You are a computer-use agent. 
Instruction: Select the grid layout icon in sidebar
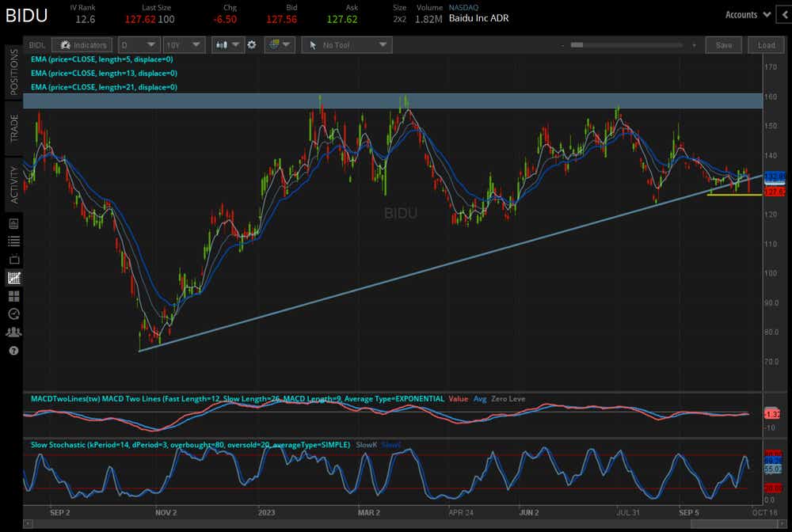click(x=13, y=296)
